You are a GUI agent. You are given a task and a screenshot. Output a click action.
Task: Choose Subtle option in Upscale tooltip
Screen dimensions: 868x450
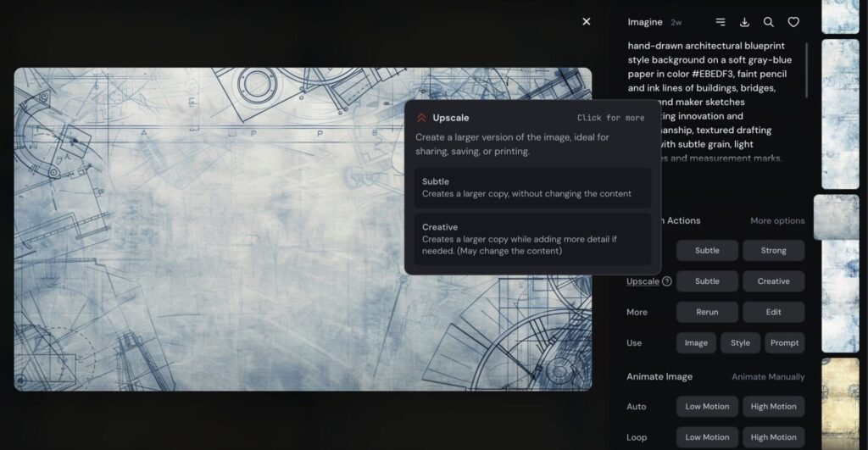(532, 187)
